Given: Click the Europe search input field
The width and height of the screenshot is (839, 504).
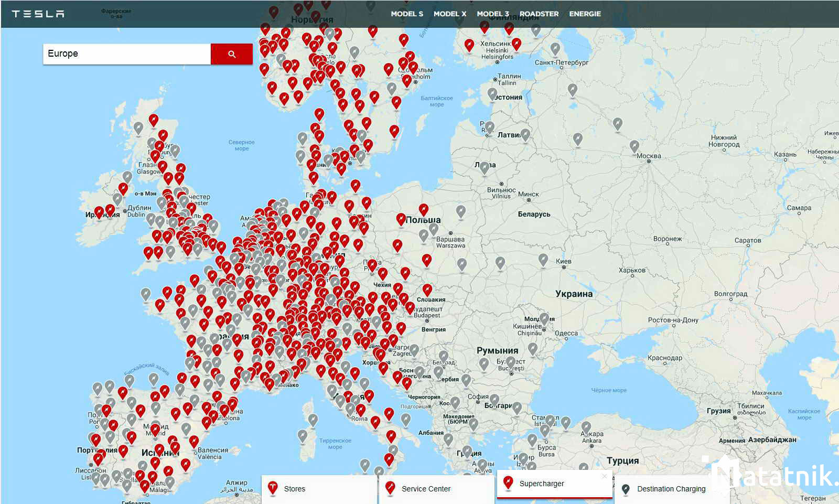Looking at the screenshot, I should point(126,54).
